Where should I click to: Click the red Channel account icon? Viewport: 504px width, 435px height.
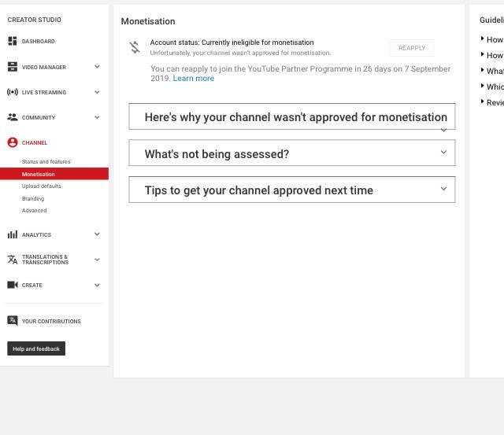(13, 142)
